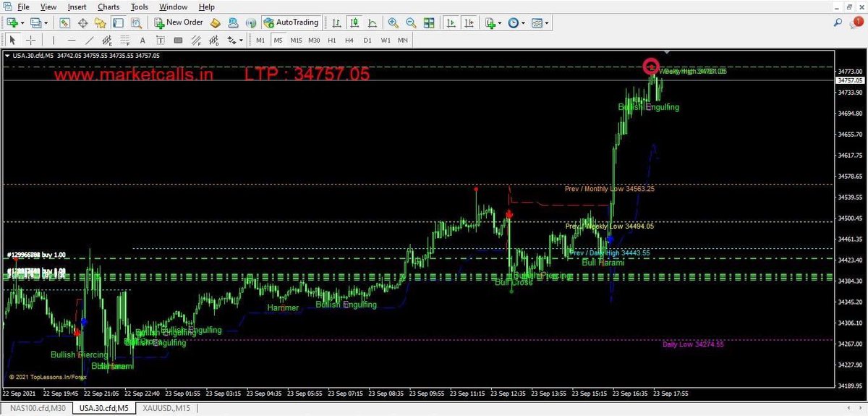Set timeframe to M15
The width and height of the screenshot is (868, 416).
(x=296, y=40)
